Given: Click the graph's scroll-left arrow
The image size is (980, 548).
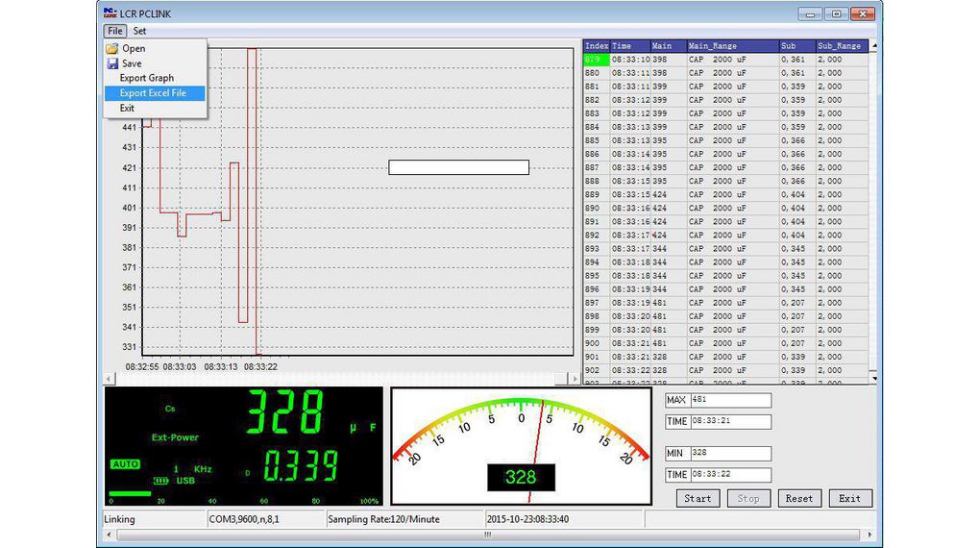Looking at the screenshot, I should (x=108, y=379).
